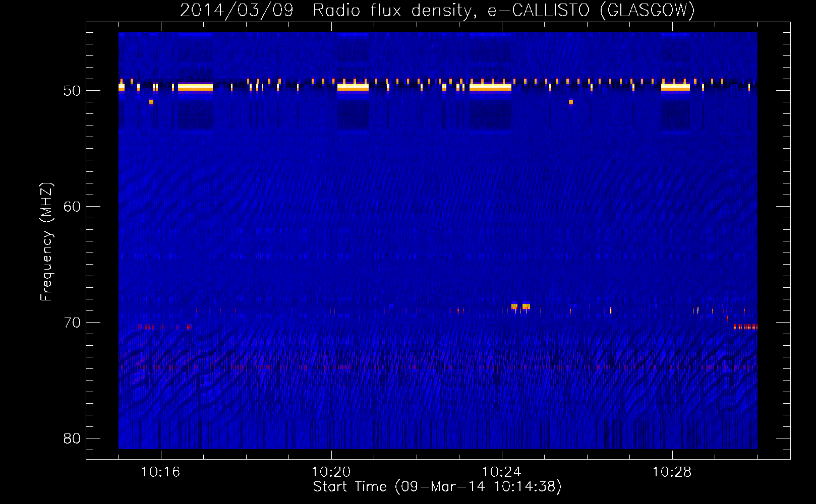Click the '10:20' time tick label

(x=331, y=472)
